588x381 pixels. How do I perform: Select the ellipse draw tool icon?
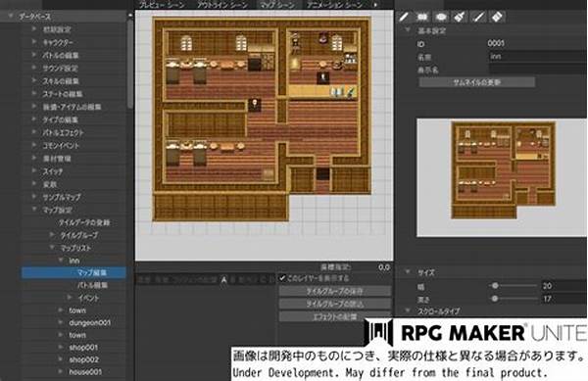coord(441,17)
